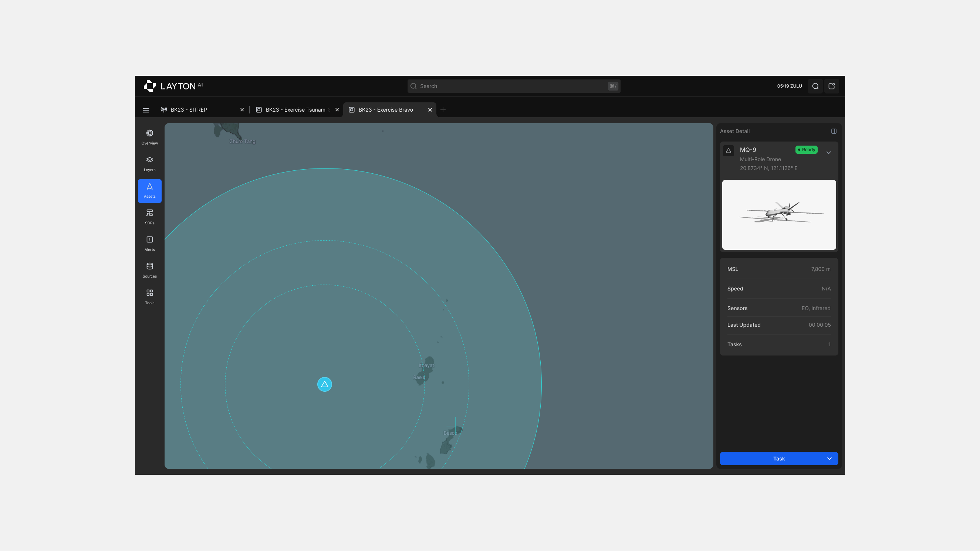Click the search icon in top-right header

815,86
